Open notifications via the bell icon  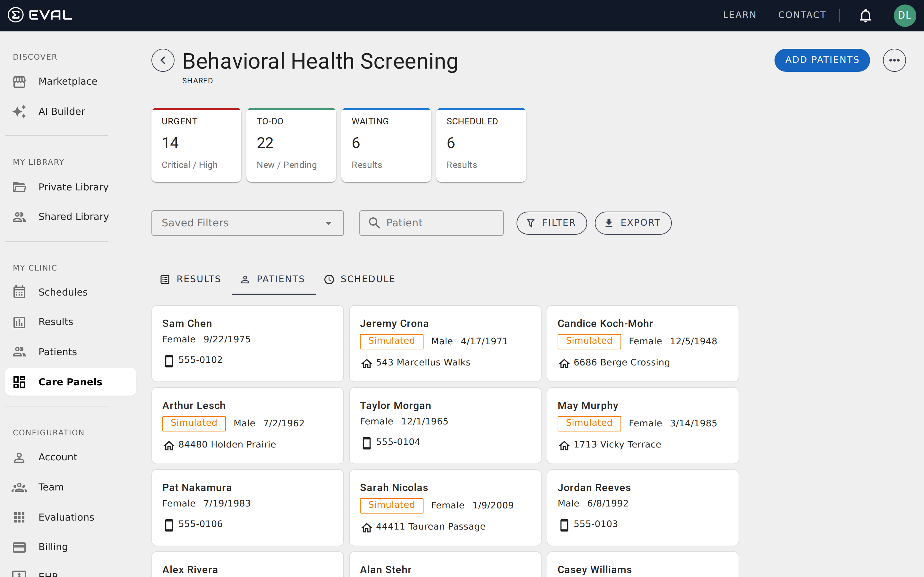tap(865, 15)
